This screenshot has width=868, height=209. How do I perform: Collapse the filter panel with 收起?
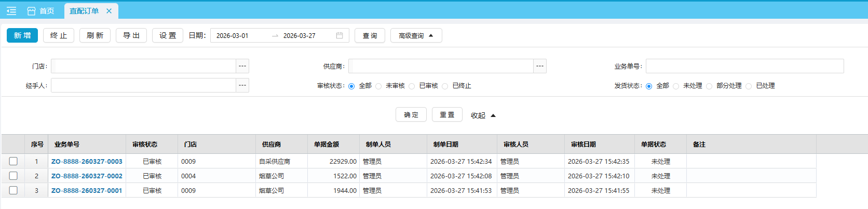483,115
